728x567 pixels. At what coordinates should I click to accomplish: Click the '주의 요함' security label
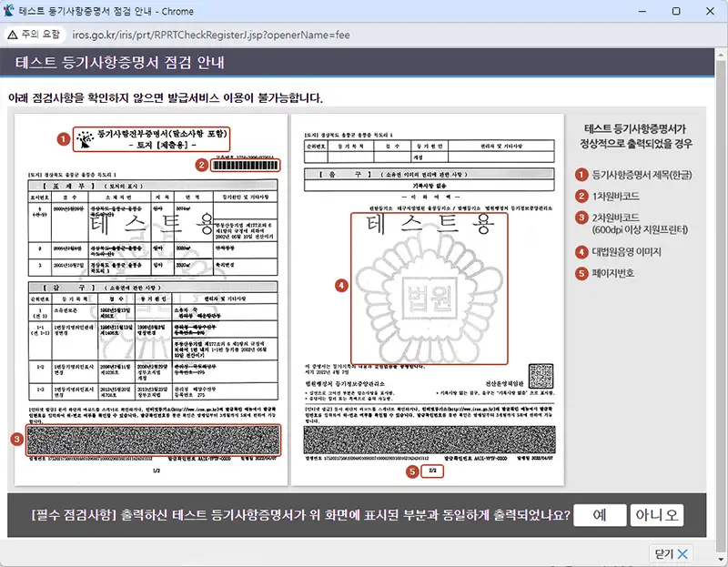41,35
